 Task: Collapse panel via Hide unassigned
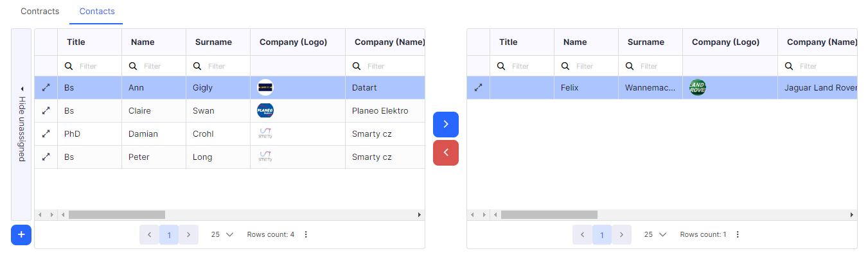pos(21,125)
